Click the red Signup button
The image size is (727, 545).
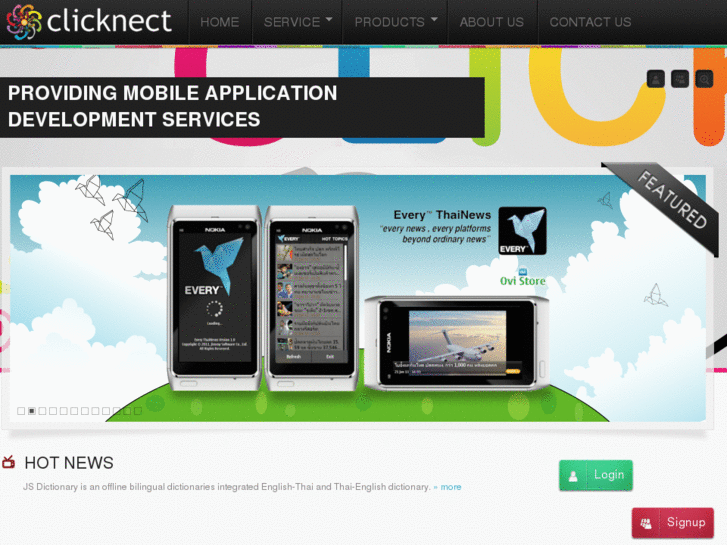pos(673,523)
